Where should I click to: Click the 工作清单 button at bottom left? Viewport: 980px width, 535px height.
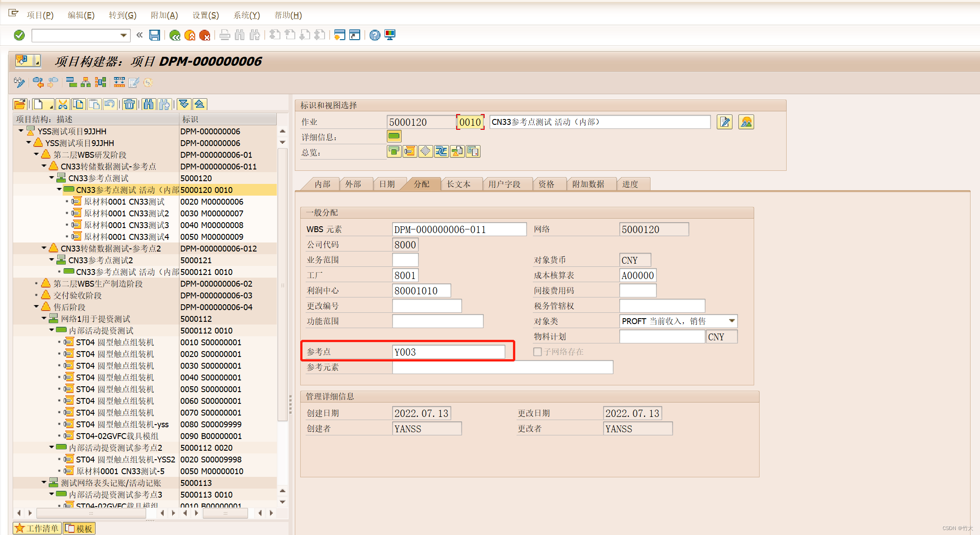(36, 527)
